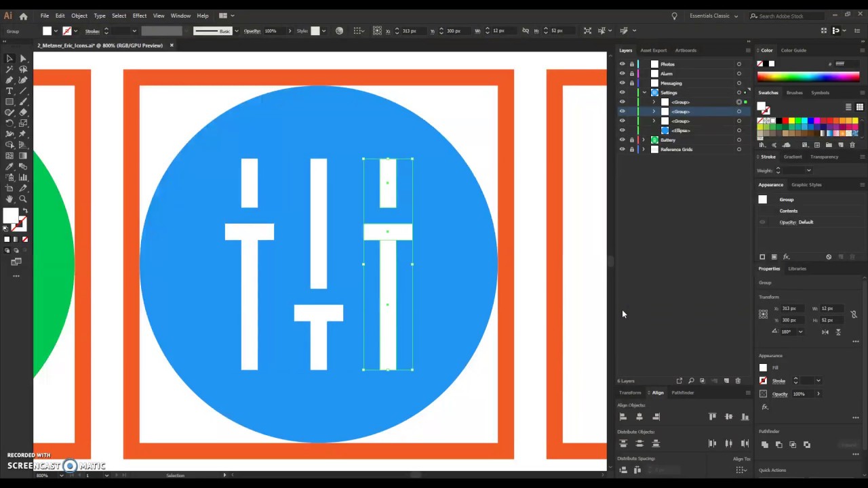Hide the Battery layer

tap(622, 140)
